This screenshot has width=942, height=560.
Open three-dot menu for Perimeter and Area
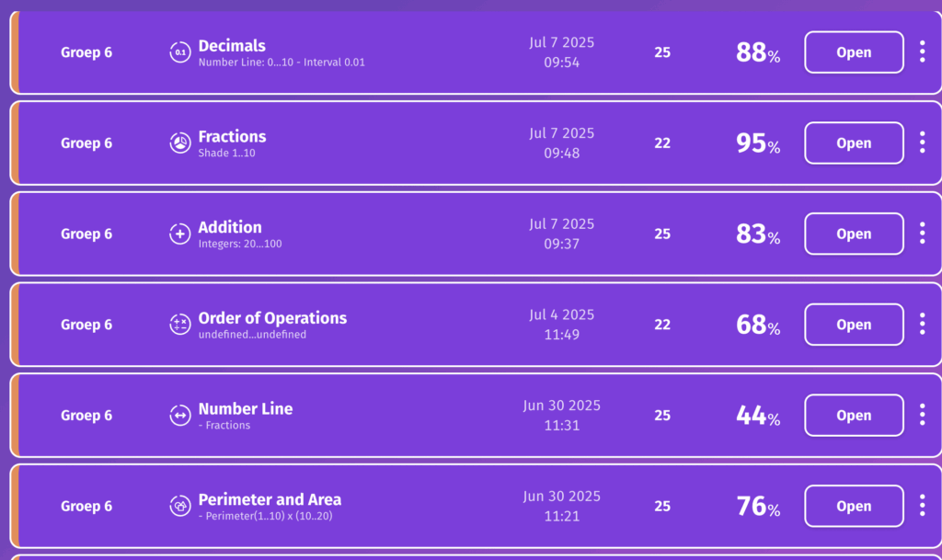point(922,506)
